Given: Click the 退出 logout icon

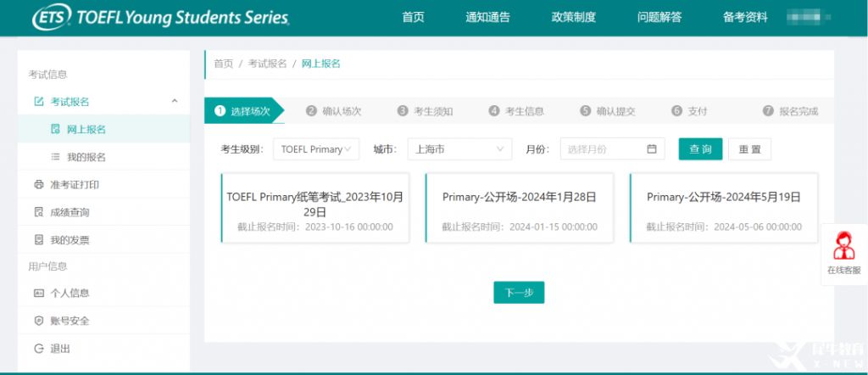Looking at the screenshot, I should (38, 349).
